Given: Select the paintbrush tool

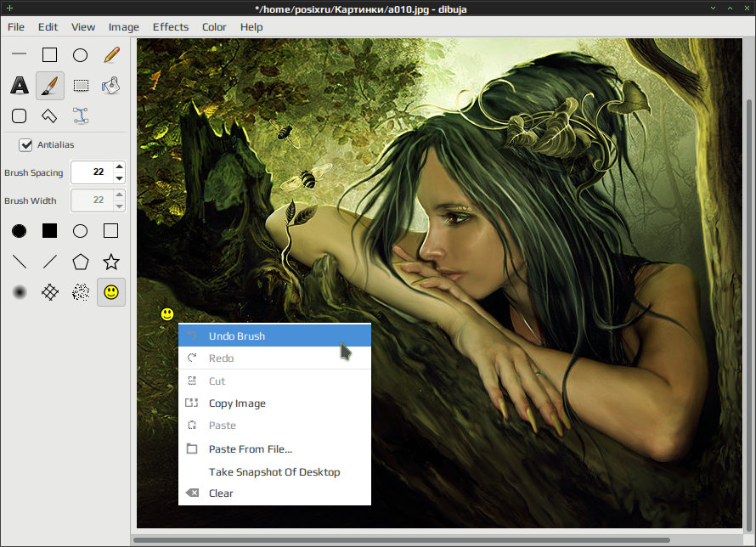Looking at the screenshot, I should tap(49, 85).
